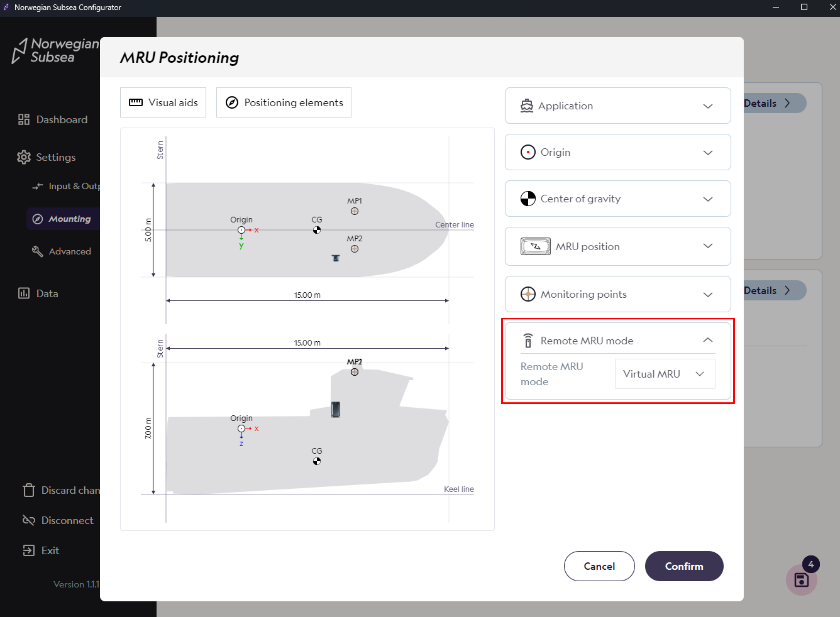Expand the Monitoring points section
Image resolution: width=840 pixels, height=617 pixels.
[x=617, y=294]
